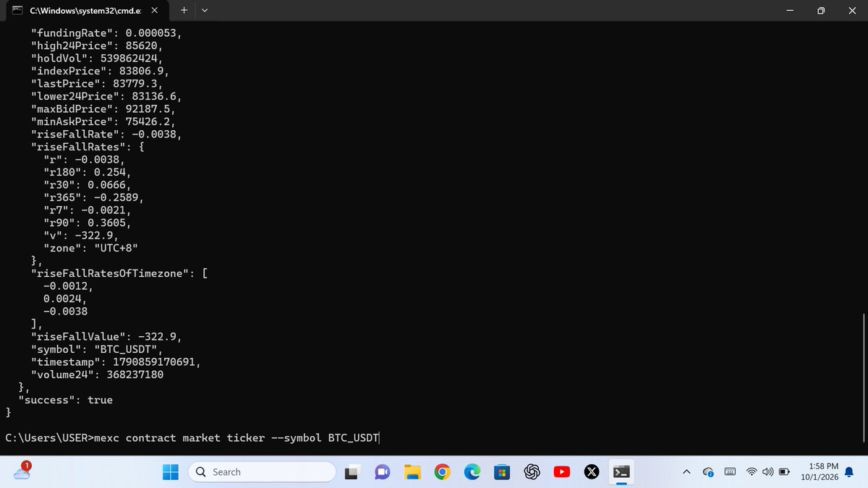Open File Explorer from the taskbar

(x=412, y=472)
